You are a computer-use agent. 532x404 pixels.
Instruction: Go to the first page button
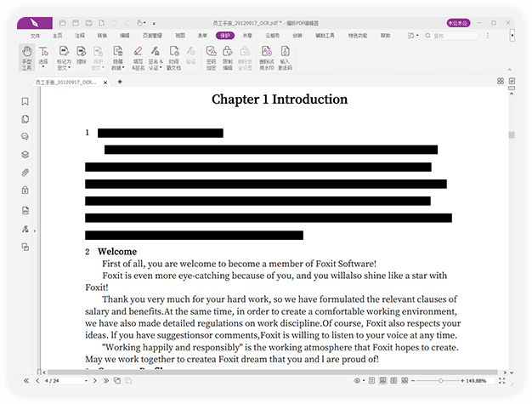pos(26,381)
